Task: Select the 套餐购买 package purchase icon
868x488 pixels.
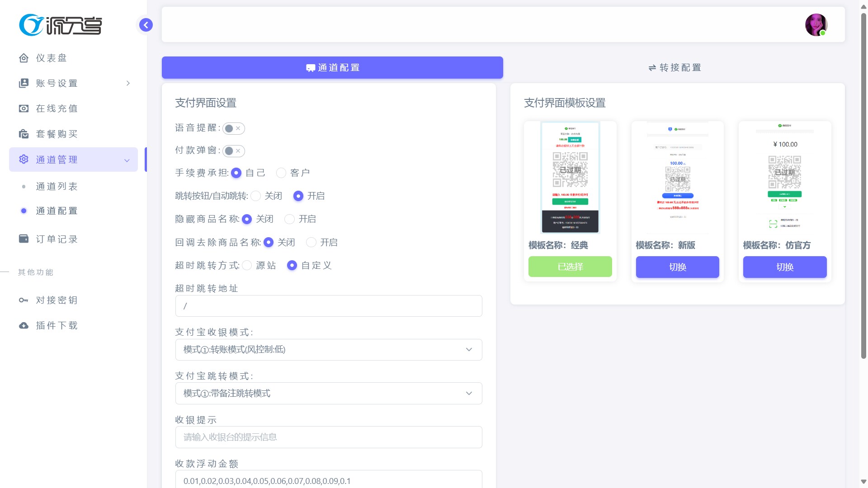Action: 24,134
